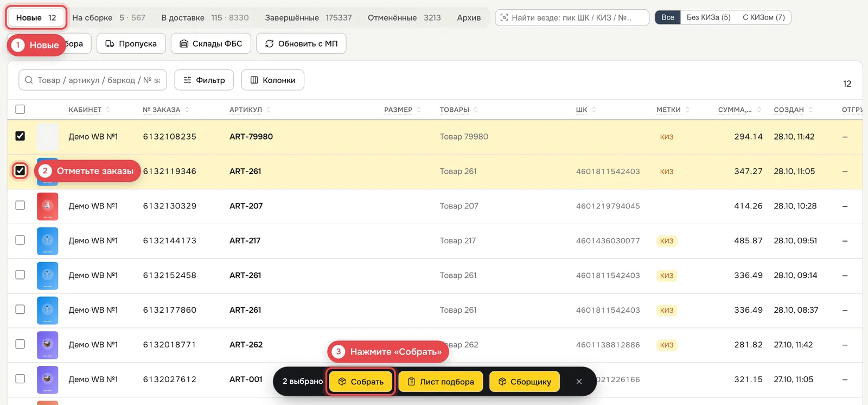
Task: Check the order 6132144173 checkbox
Action: (20, 240)
